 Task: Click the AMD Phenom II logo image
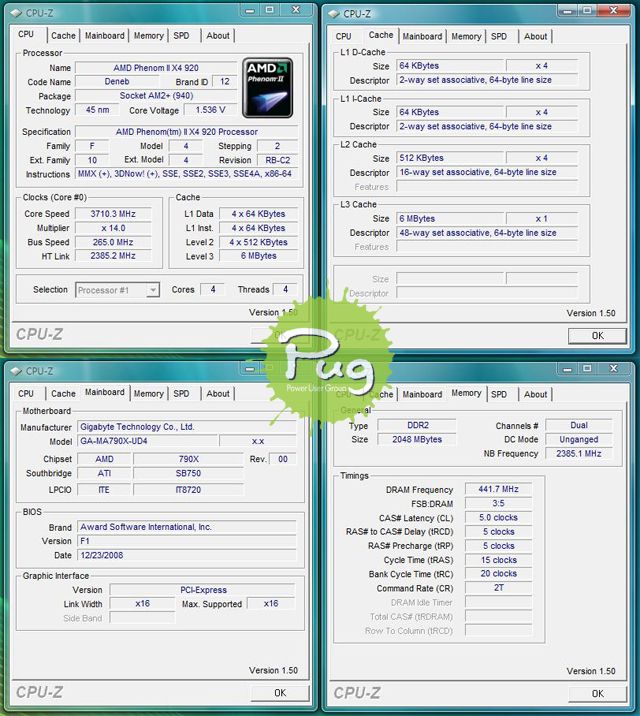(x=268, y=88)
